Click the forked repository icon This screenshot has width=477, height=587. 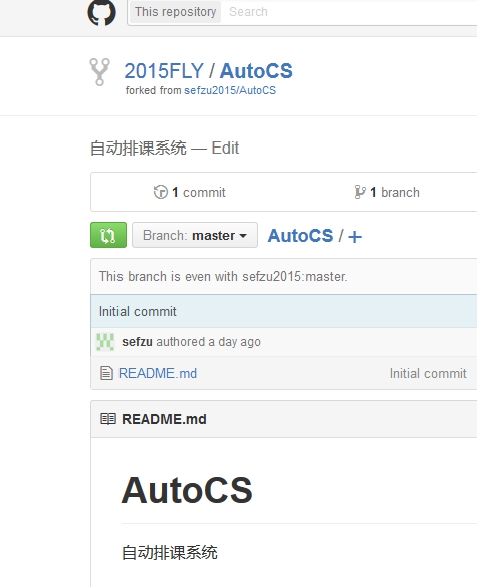click(x=100, y=72)
